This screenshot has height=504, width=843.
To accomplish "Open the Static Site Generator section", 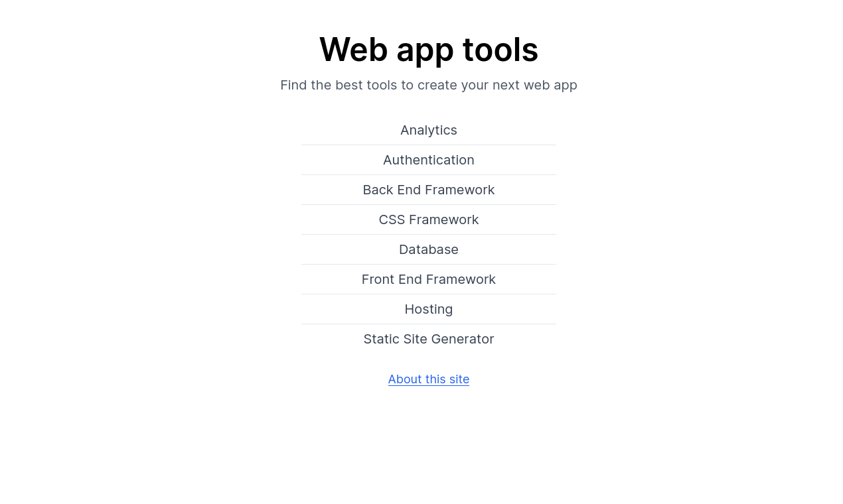I will pos(428,339).
